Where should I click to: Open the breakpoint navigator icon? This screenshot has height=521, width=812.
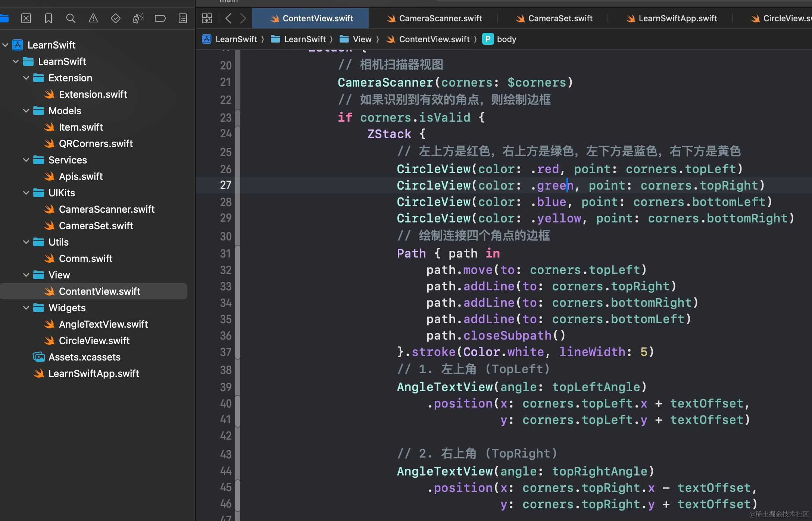[160, 18]
